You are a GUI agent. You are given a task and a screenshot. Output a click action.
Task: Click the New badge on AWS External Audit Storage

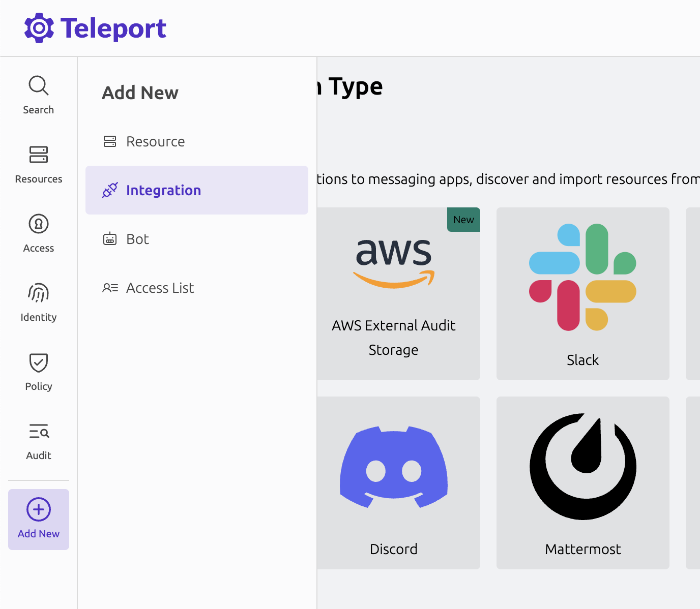pyautogui.click(x=463, y=219)
